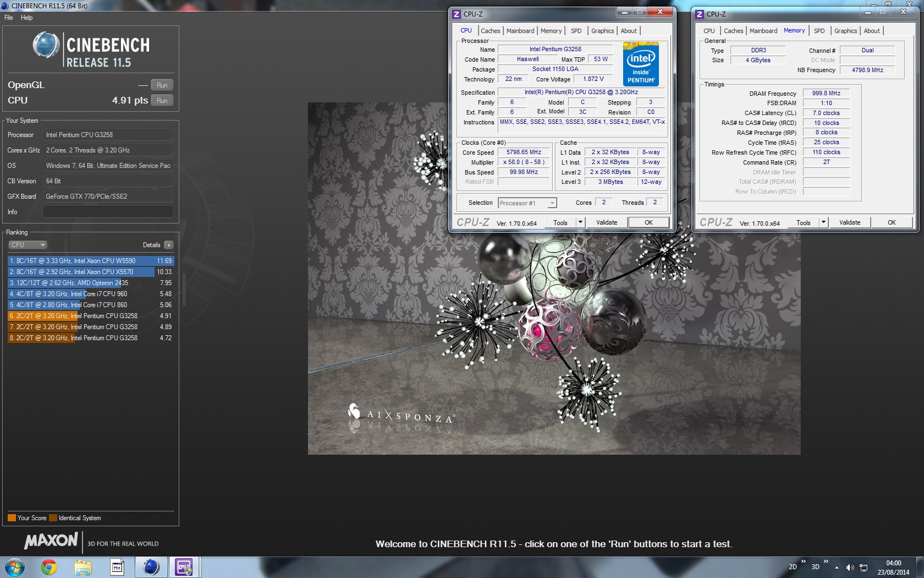Switch to Graphics tab in right CPU-Z
This screenshot has width=924, height=578.
[845, 31]
